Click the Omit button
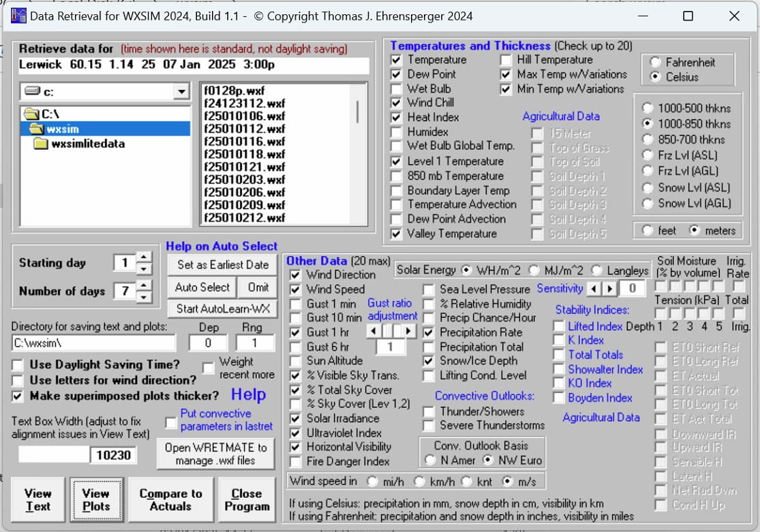The width and height of the screenshot is (760, 532). coord(258,287)
